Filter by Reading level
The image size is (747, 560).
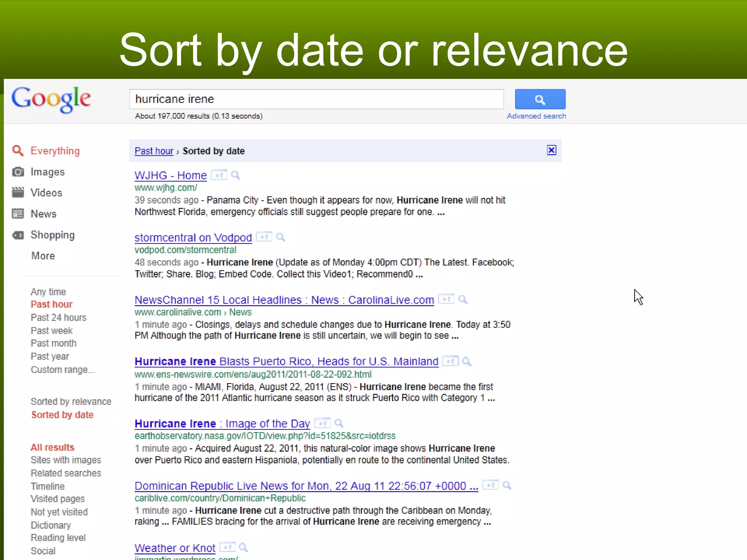coord(58,538)
